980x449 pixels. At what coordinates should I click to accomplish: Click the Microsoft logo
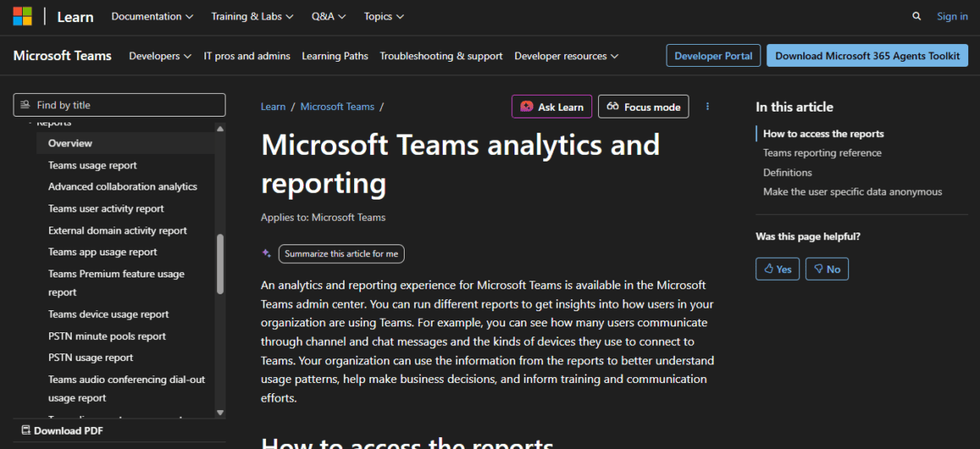point(23,16)
